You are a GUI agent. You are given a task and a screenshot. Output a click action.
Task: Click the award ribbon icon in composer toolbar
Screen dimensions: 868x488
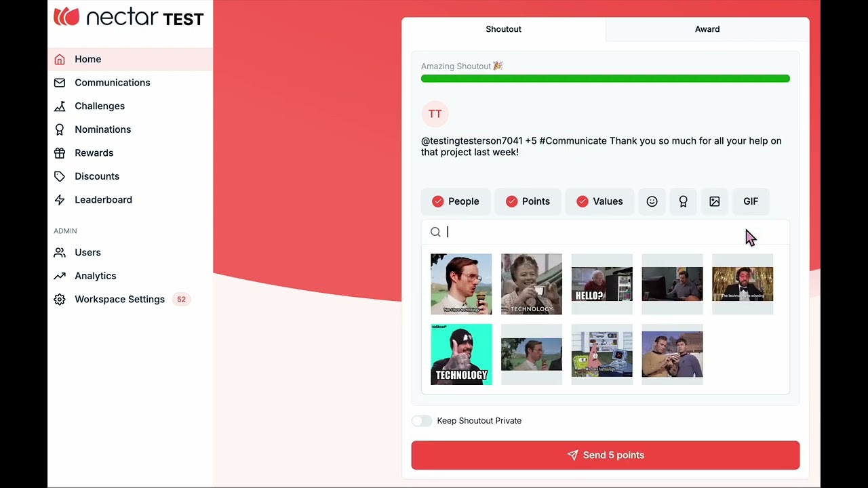(x=683, y=201)
